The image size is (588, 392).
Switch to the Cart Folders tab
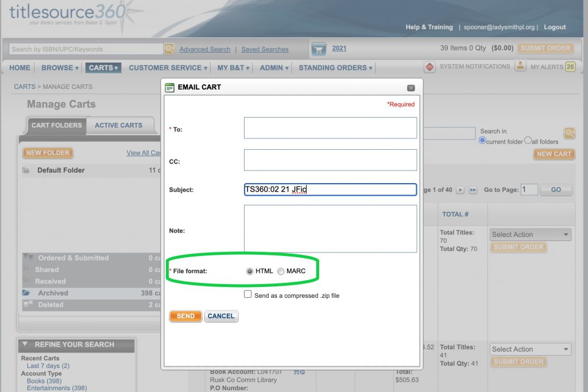click(57, 125)
